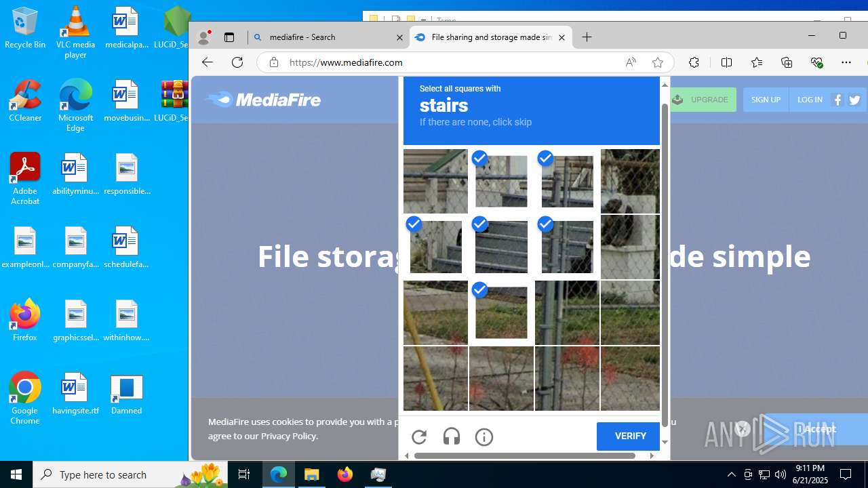
Task: Open the browser Extensions icon
Action: (x=694, y=62)
